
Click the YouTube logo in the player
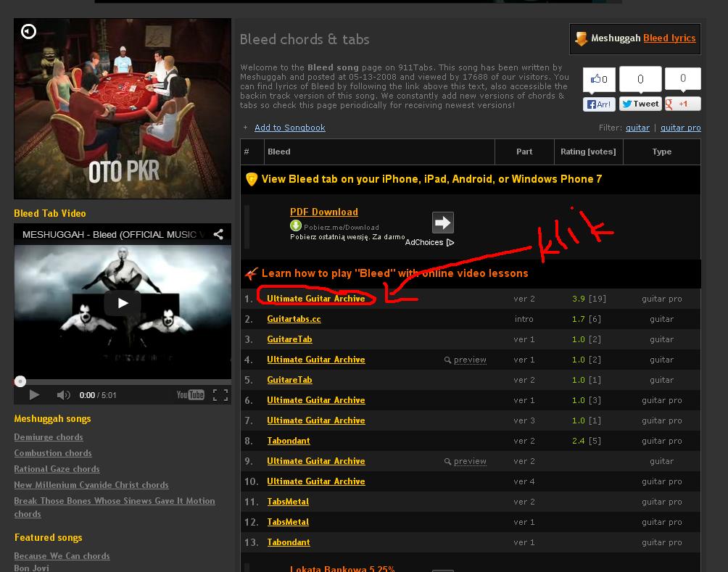(191, 395)
